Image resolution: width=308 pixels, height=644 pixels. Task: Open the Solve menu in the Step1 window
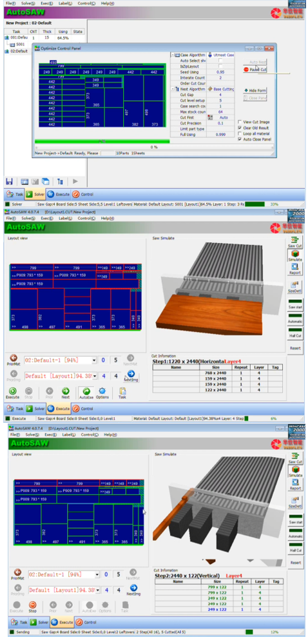tap(28, 219)
